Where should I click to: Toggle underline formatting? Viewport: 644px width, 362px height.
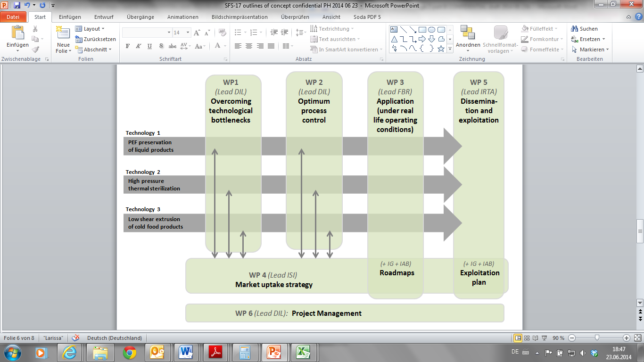tap(149, 46)
